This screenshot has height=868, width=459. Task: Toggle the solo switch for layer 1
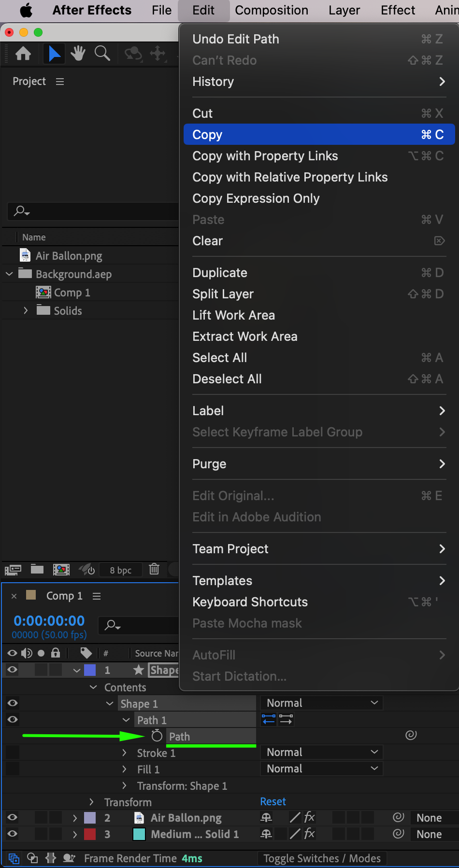pos(41,670)
